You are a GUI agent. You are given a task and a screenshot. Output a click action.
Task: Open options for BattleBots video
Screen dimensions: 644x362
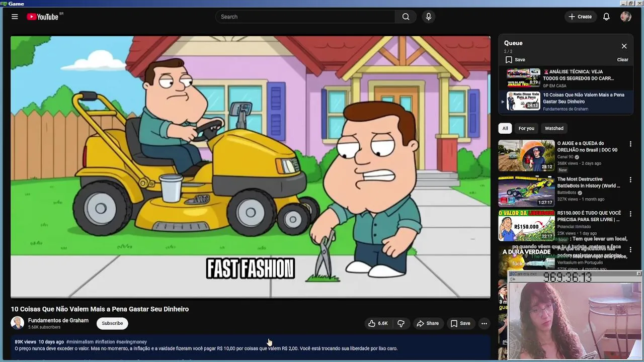tap(630, 179)
